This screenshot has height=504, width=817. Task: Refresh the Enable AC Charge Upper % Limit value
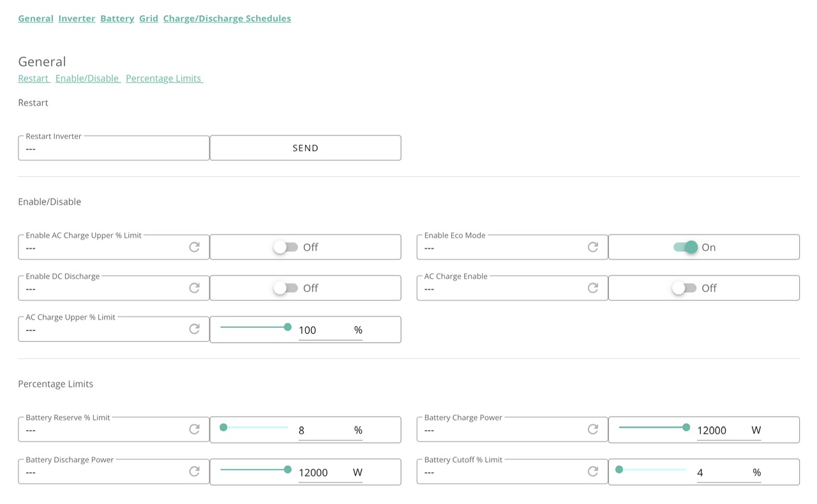pyautogui.click(x=195, y=247)
